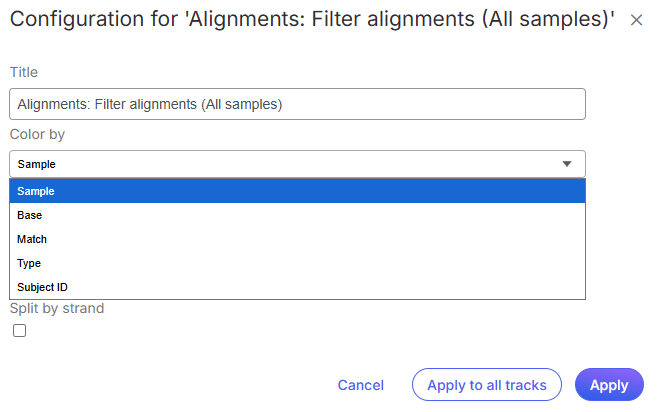Click the Color by label text

tap(37, 134)
